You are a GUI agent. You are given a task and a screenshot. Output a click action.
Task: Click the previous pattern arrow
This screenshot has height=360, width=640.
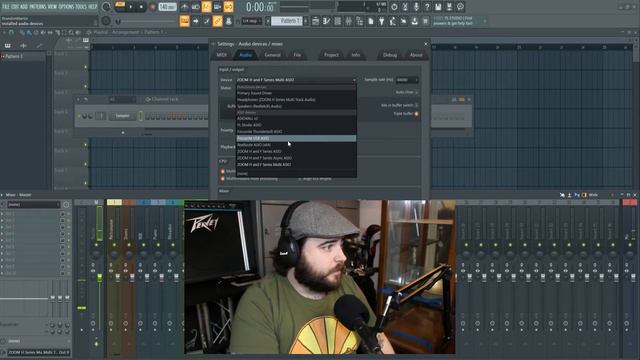point(268,21)
